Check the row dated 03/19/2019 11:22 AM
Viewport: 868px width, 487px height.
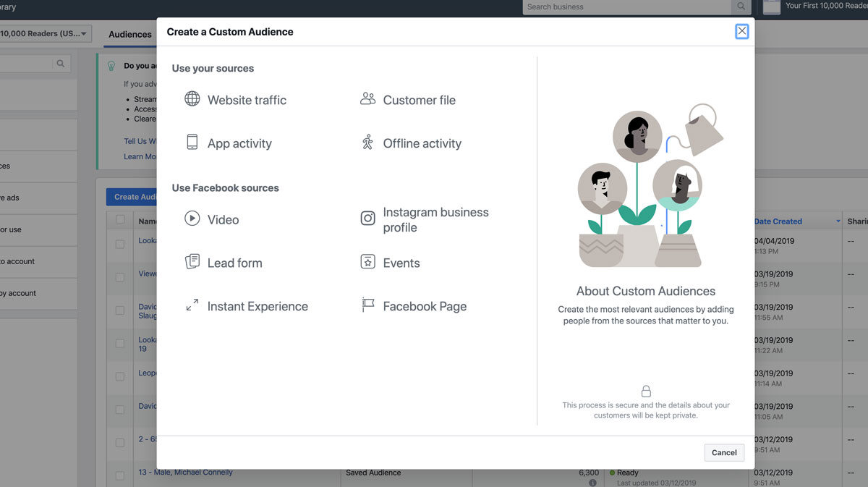coord(120,344)
